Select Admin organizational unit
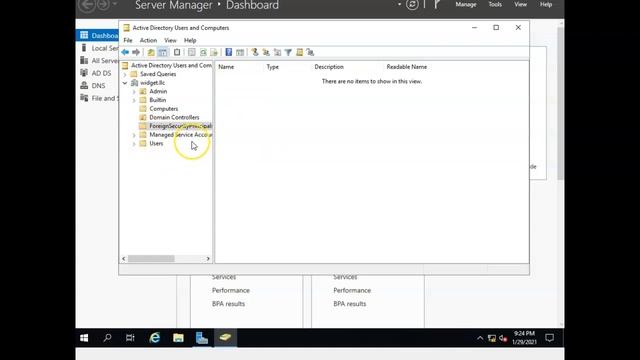The width and height of the screenshot is (640, 360). [x=158, y=91]
